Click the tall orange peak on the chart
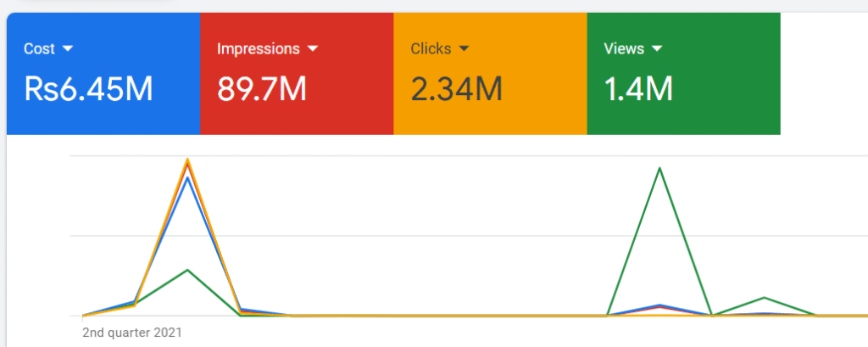868x347 pixels. (187, 160)
